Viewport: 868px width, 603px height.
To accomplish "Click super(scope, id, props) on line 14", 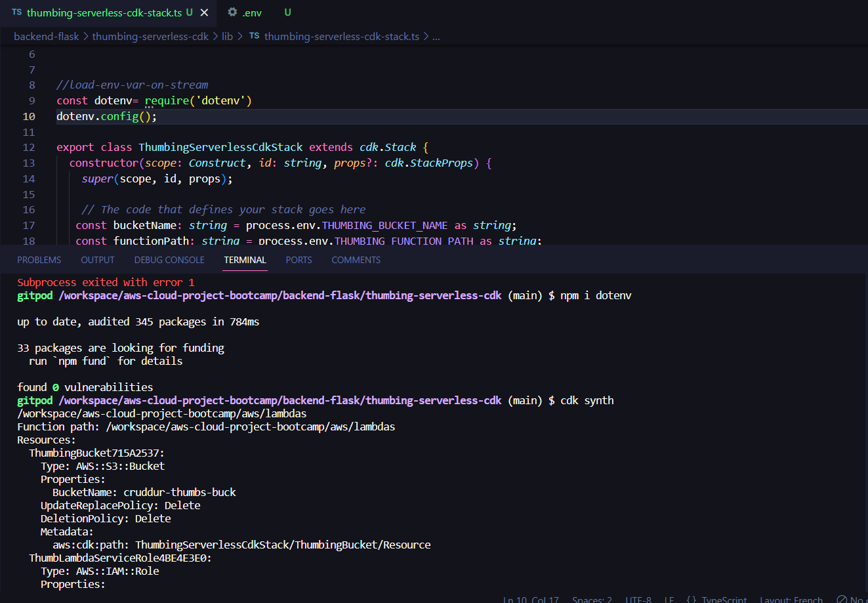I will coord(157,179).
